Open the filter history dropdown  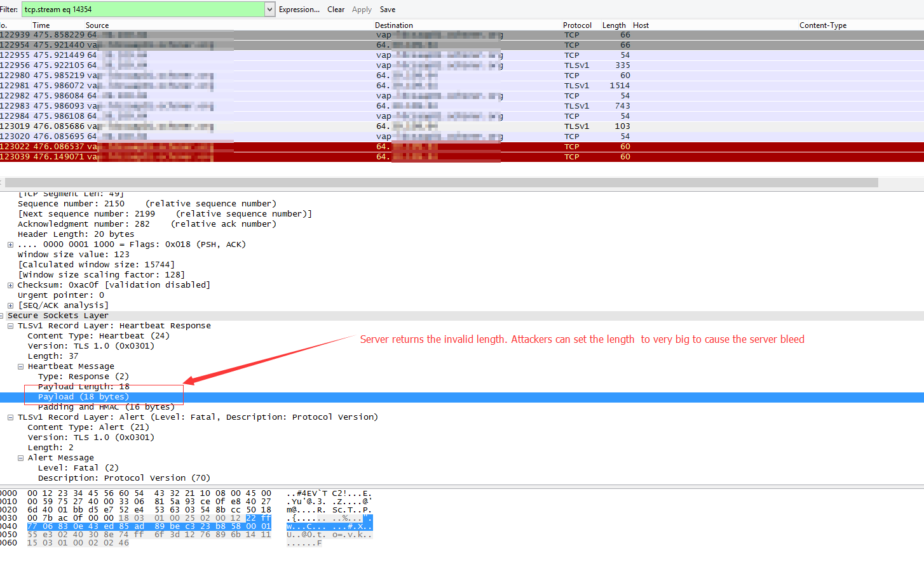(269, 9)
